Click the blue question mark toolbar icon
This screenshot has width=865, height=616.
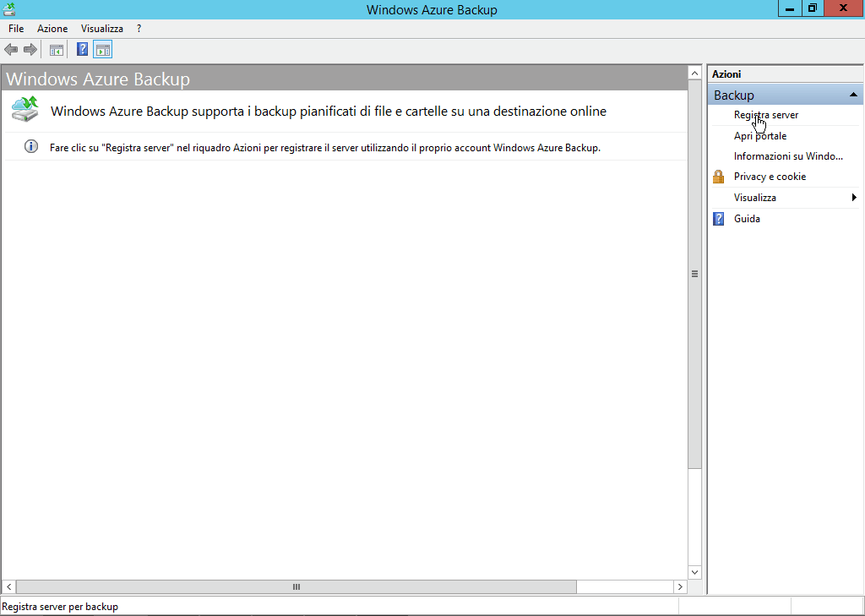pyautogui.click(x=82, y=50)
